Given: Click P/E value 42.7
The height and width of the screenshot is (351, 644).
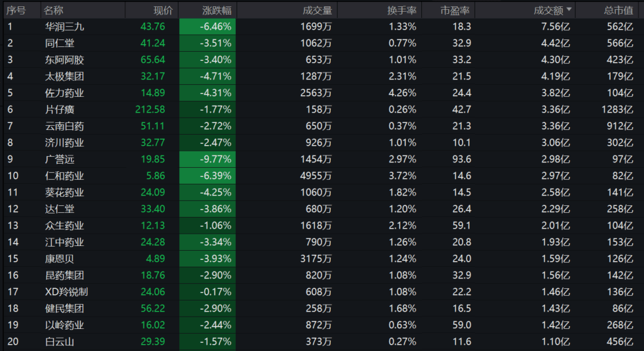Looking at the screenshot, I should click(x=461, y=109).
